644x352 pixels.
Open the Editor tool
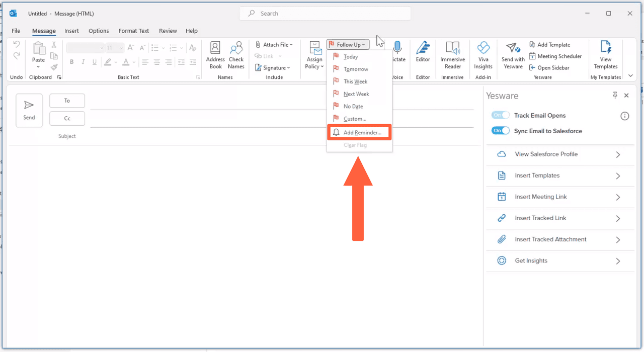coord(423,55)
